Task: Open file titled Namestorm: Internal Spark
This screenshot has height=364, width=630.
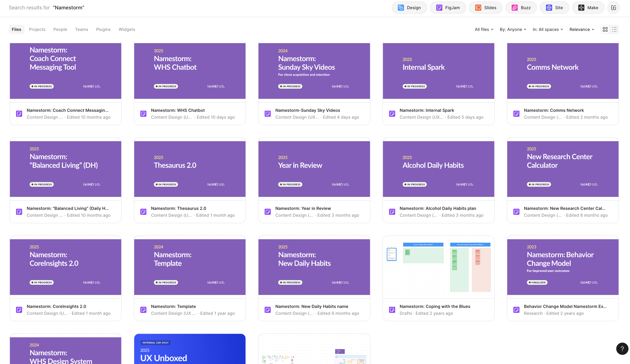Action: click(427, 110)
